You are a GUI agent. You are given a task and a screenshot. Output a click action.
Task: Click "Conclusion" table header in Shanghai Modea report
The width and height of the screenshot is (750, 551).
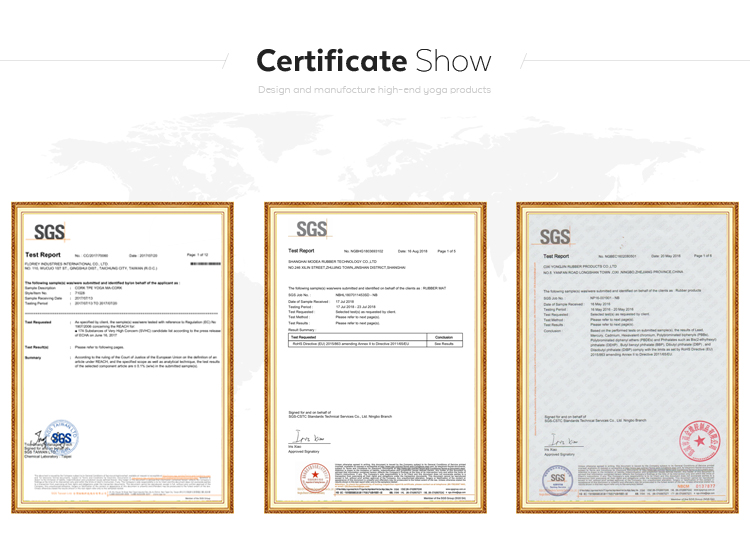(444, 337)
